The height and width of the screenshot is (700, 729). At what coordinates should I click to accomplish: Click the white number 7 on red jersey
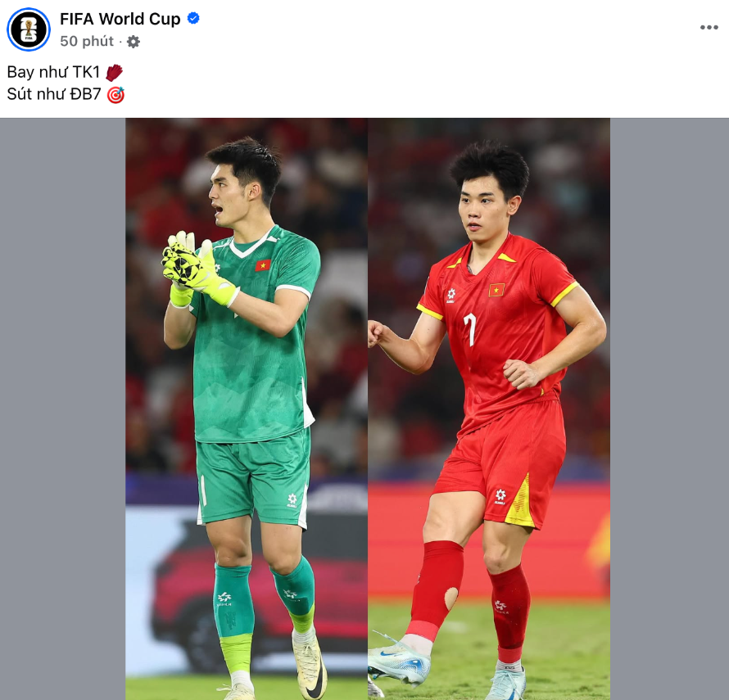(470, 329)
